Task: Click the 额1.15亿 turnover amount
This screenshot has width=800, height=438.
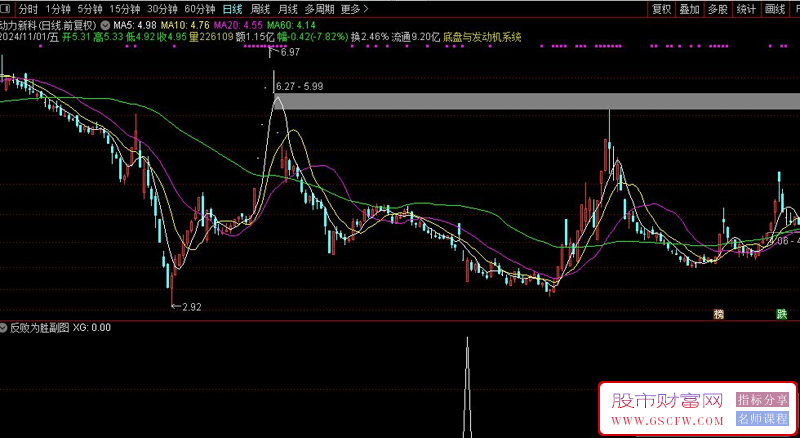Action: [256, 37]
